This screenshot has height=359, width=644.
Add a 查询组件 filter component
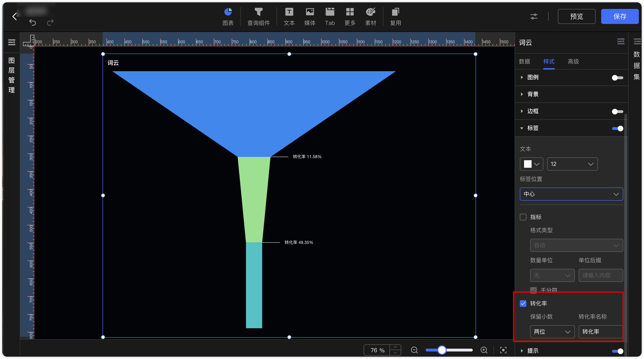coord(258,16)
